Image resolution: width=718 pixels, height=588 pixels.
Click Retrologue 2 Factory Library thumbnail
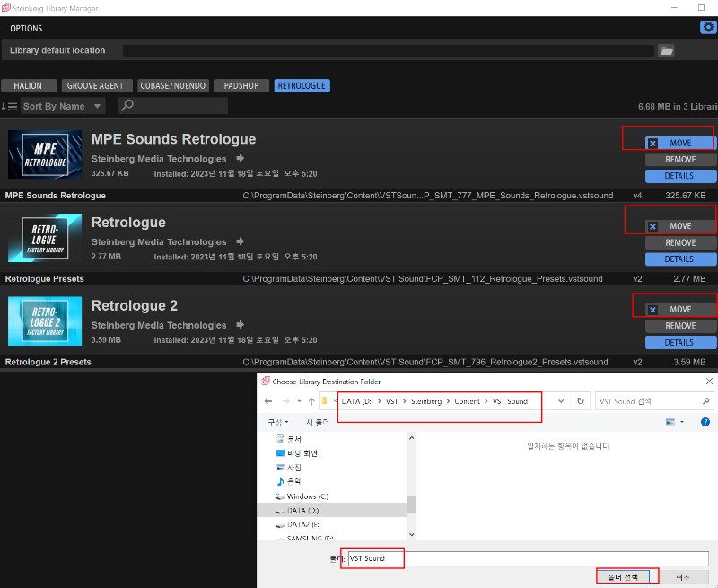tap(45, 320)
